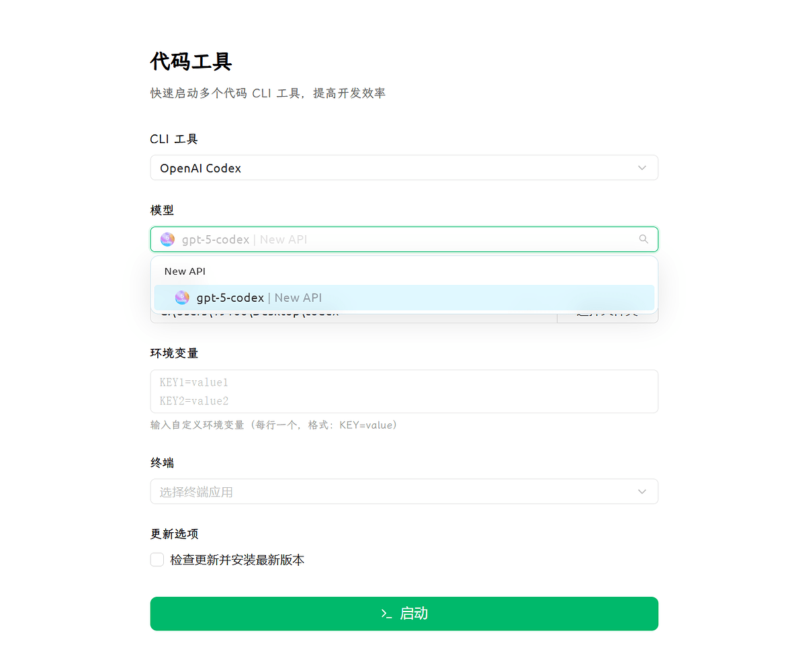Expand the 选择终端应用 dropdown
The image size is (798, 672).
404,491
